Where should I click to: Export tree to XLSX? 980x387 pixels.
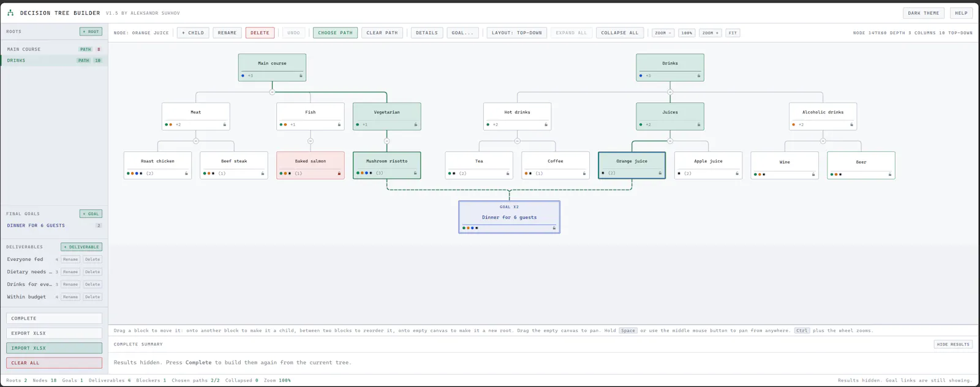[x=54, y=333]
